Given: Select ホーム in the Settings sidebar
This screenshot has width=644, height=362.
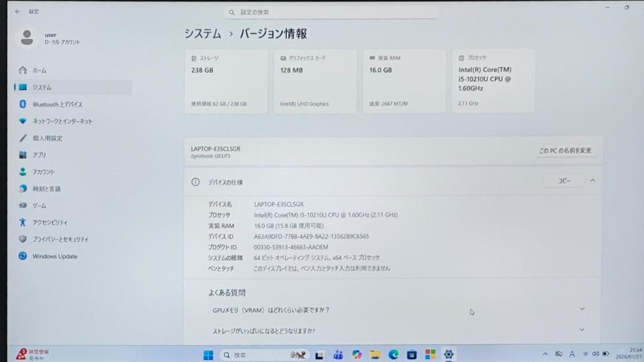Looking at the screenshot, I should pyautogui.click(x=31, y=70).
